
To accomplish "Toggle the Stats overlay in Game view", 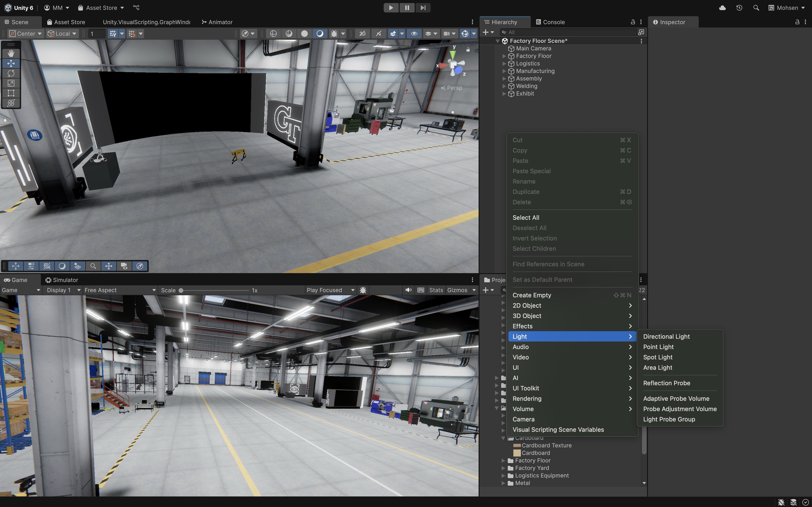I will pyautogui.click(x=436, y=290).
